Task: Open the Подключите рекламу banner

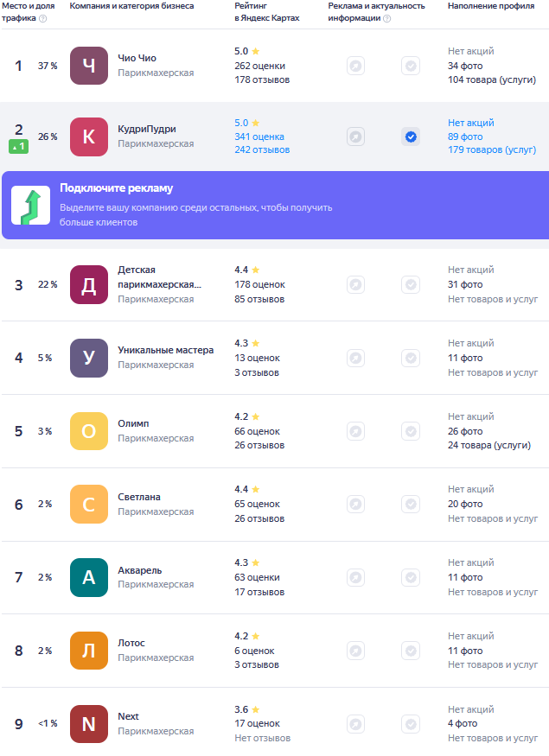Action: coord(276,206)
